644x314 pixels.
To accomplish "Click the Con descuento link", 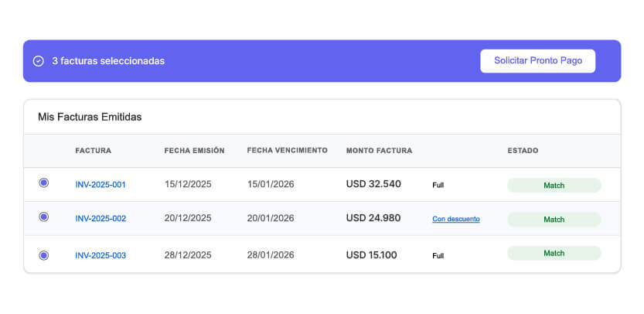I will (456, 219).
